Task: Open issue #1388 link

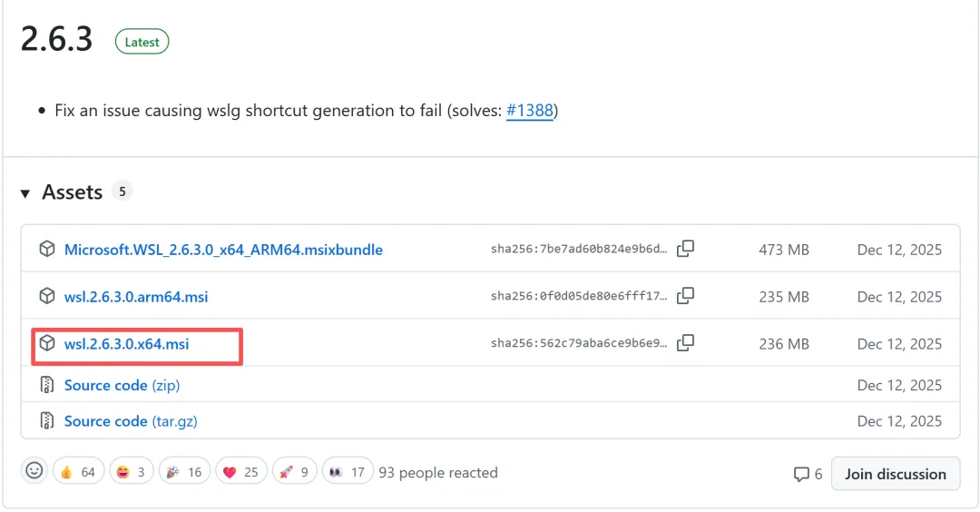Action: (529, 111)
